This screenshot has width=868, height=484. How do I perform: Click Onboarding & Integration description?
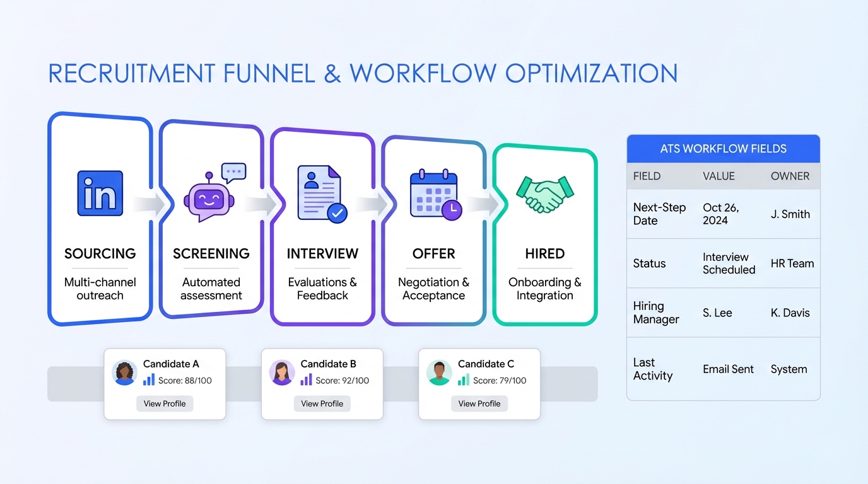(545, 289)
